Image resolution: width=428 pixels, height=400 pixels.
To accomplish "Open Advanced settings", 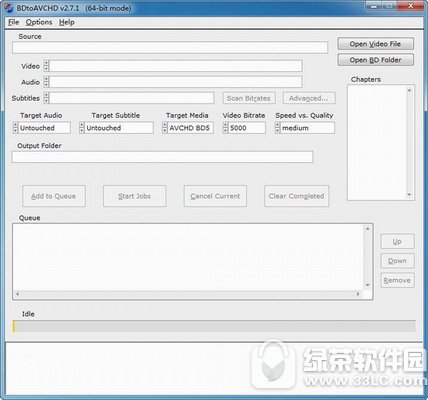I will pos(309,98).
